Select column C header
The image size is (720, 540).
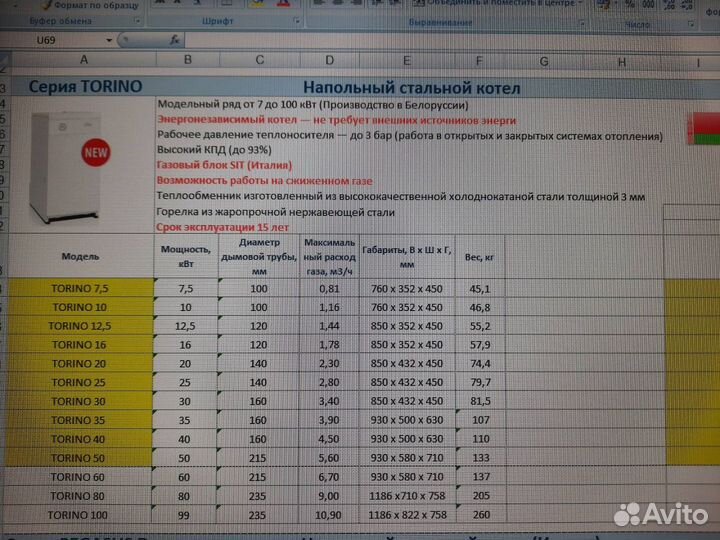259,60
